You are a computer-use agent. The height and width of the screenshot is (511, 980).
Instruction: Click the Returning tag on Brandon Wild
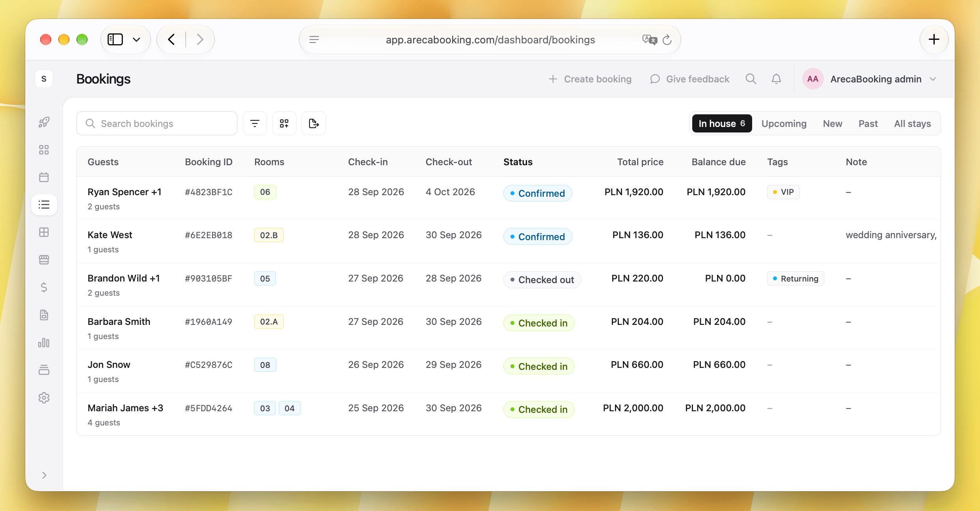click(x=795, y=278)
